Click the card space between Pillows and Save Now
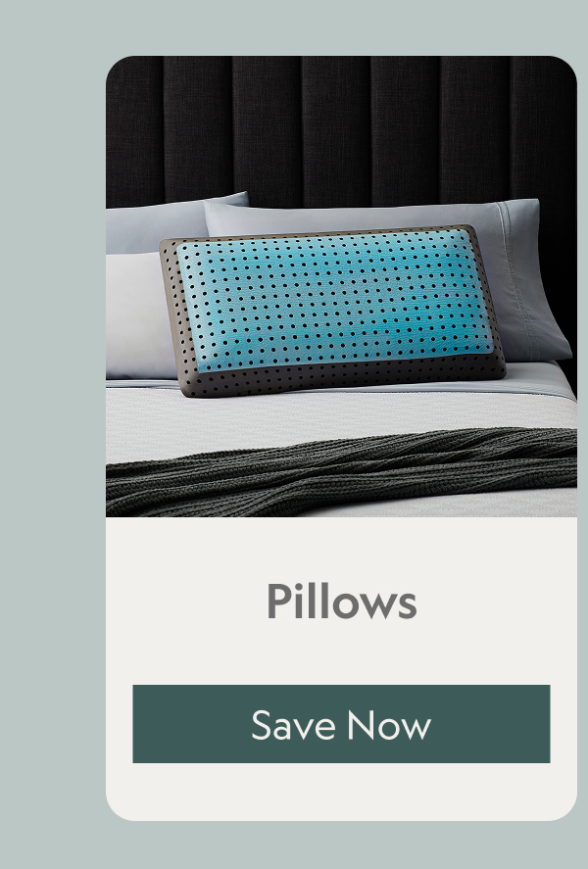This screenshot has height=869, width=588. [x=341, y=652]
